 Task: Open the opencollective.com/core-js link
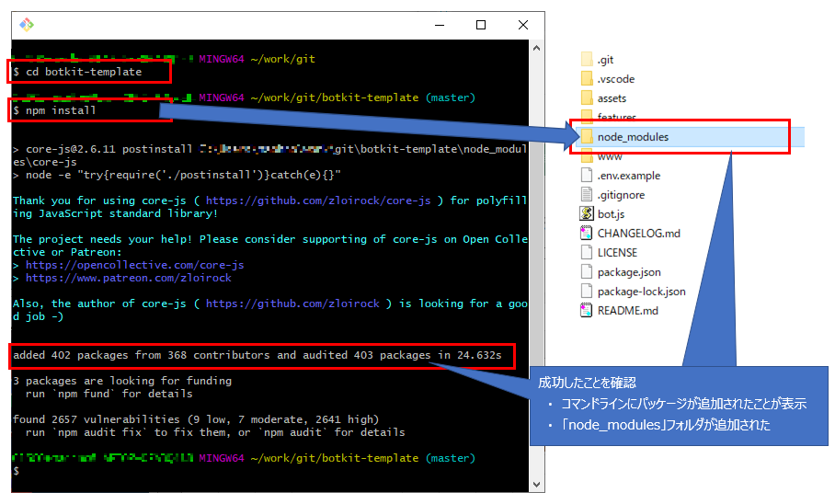click(135, 265)
